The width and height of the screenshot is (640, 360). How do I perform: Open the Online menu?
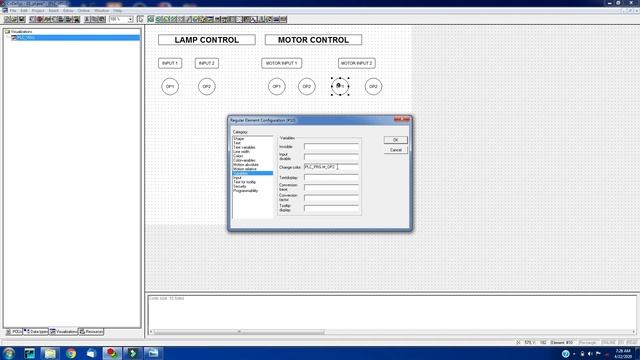coord(84,11)
